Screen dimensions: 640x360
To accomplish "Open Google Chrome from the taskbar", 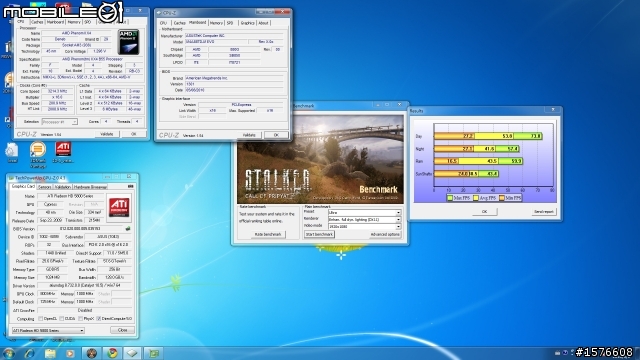I will point(113,353).
